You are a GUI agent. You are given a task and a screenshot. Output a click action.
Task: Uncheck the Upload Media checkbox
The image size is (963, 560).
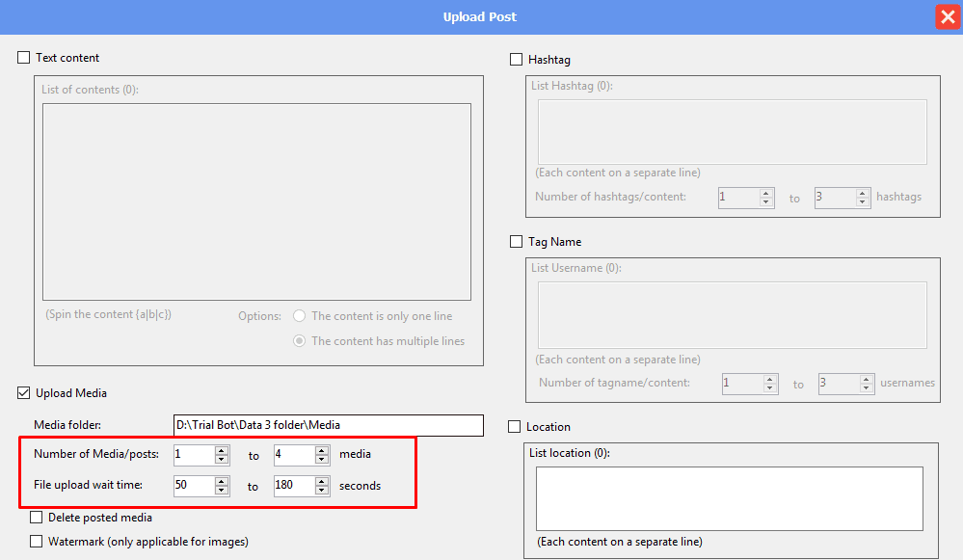(24, 393)
